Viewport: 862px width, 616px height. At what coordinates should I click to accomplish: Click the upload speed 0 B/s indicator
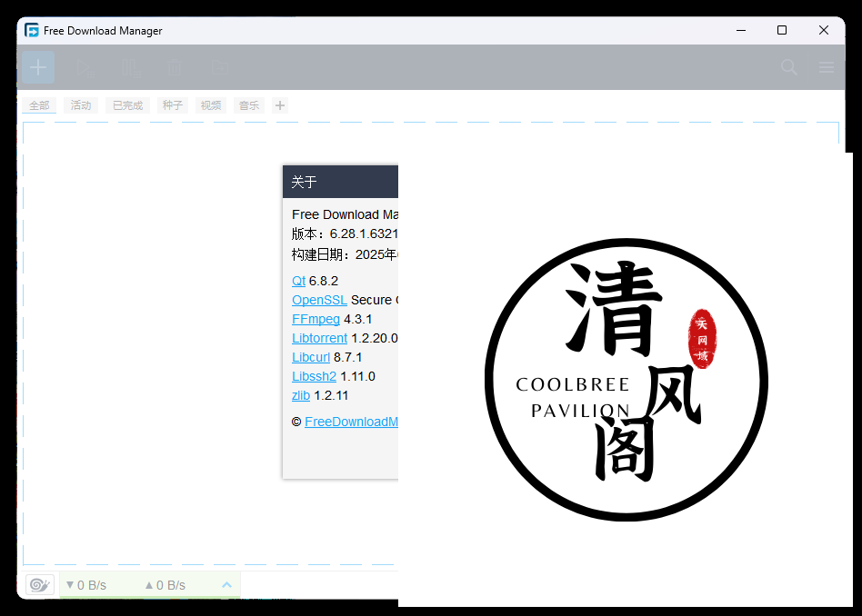click(x=165, y=585)
